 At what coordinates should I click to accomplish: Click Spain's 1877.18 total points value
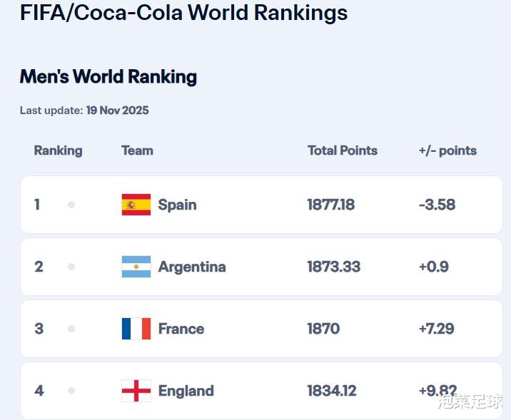(331, 205)
